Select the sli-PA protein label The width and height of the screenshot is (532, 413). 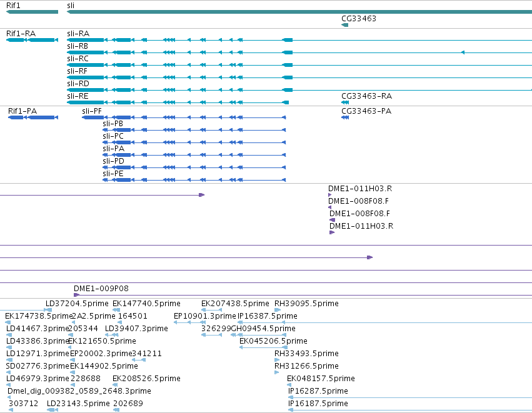click(x=113, y=149)
